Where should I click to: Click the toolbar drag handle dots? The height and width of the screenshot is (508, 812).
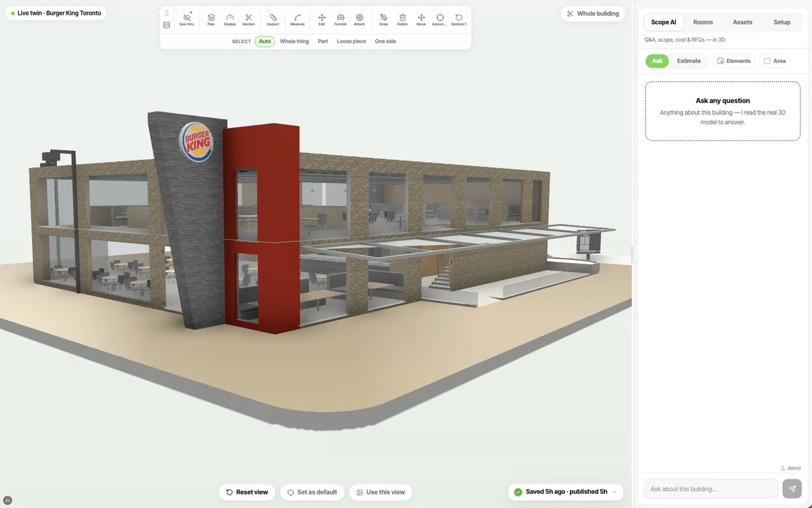[x=166, y=13]
